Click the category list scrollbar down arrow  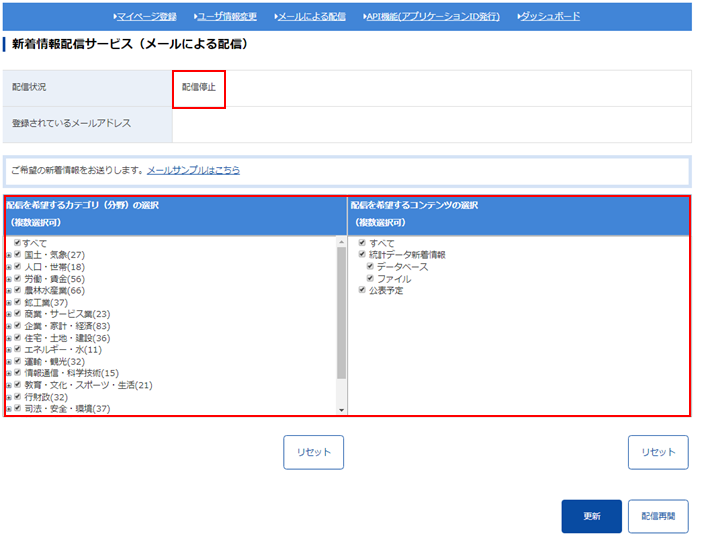[341, 410]
